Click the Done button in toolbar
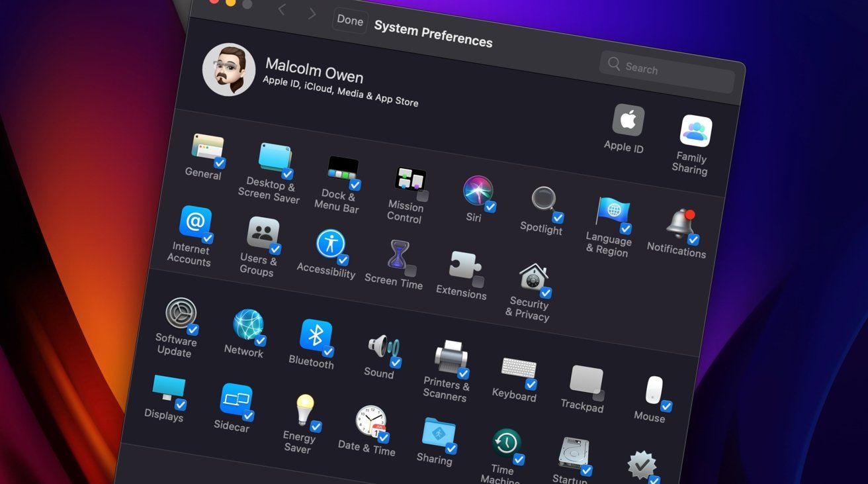The height and width of the screenshot is (484, 868). pos(350,20)
